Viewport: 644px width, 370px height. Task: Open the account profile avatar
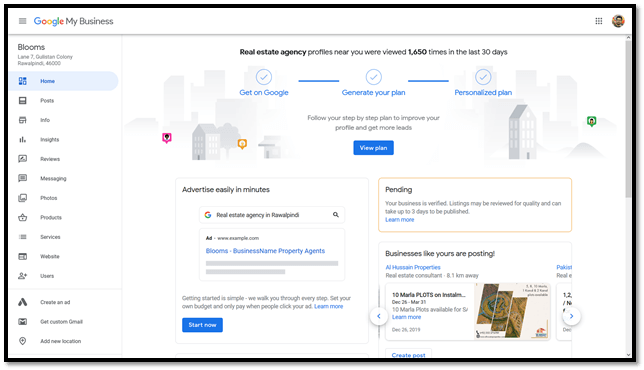click(x=618, y=21)
